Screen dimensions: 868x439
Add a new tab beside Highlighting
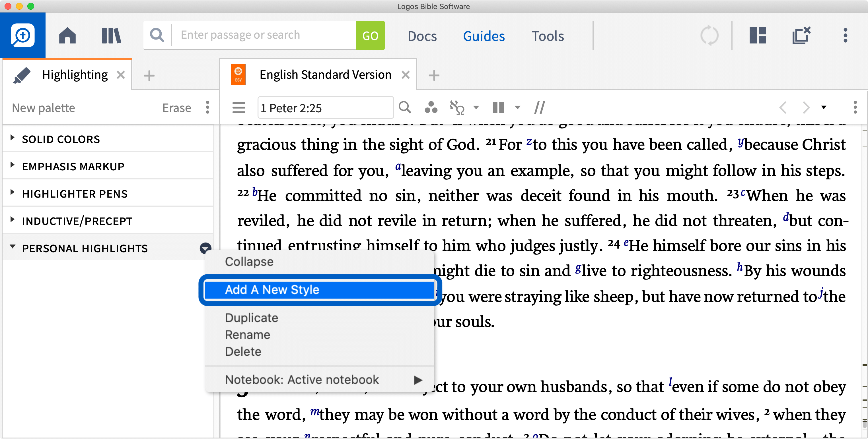[x=149, y=75]
